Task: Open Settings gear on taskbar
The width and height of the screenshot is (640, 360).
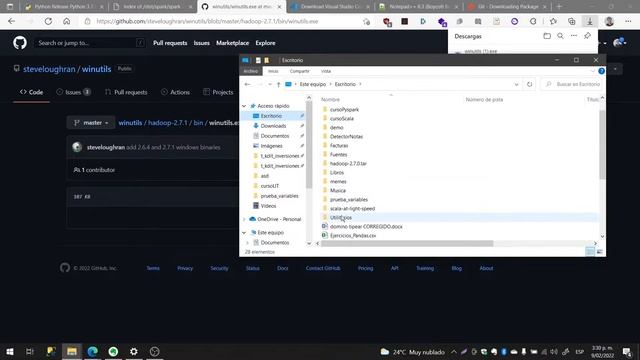Action: (x=134, y=351)
